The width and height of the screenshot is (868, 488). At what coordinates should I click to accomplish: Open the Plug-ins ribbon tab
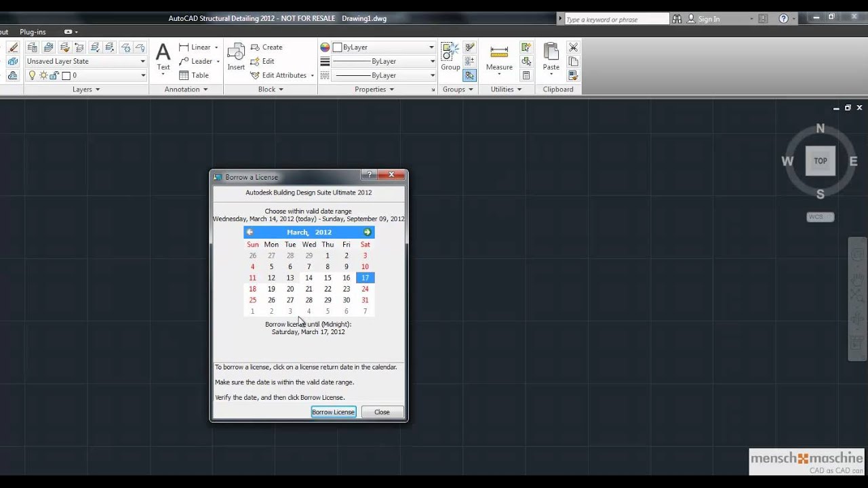click(x=33, y=32)
